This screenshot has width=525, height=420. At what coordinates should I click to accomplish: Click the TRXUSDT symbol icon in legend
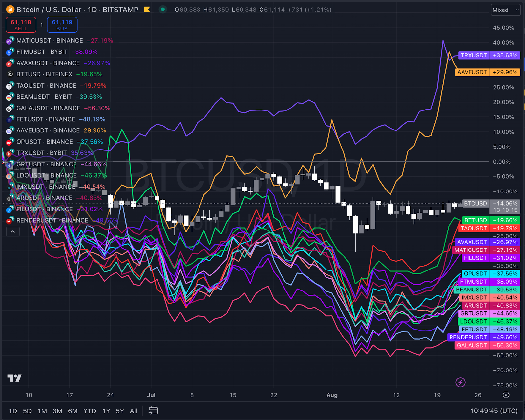(10, 153)
